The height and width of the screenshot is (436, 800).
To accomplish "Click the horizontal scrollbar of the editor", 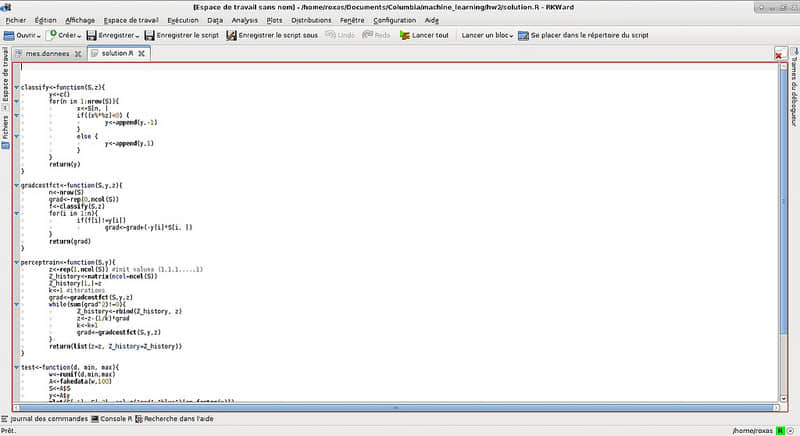I will (x=396, y=408).
